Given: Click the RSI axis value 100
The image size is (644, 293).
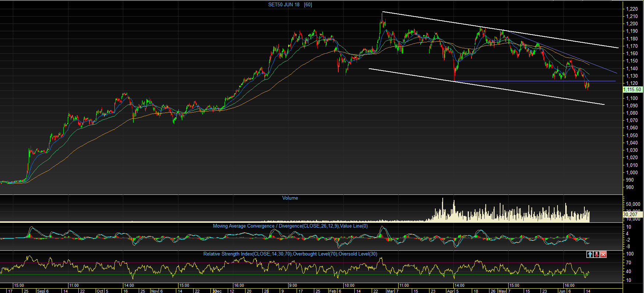Looking at the screenshot, I should pyautogui.click(x=630, y=254).
